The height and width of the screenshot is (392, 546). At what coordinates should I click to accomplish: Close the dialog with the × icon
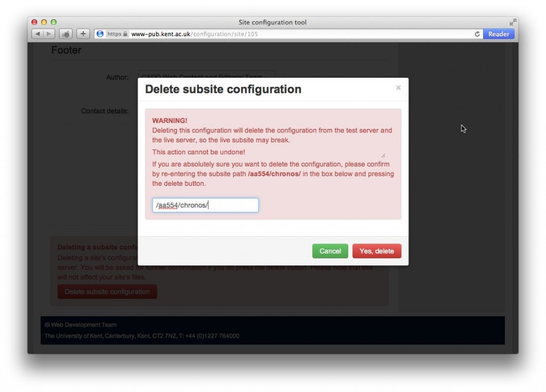[x=398, y=88]
